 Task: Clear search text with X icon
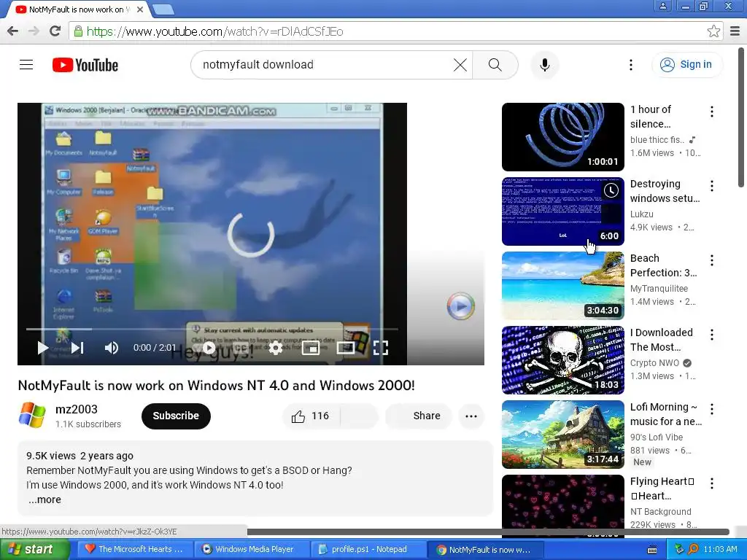pos(460,65)
